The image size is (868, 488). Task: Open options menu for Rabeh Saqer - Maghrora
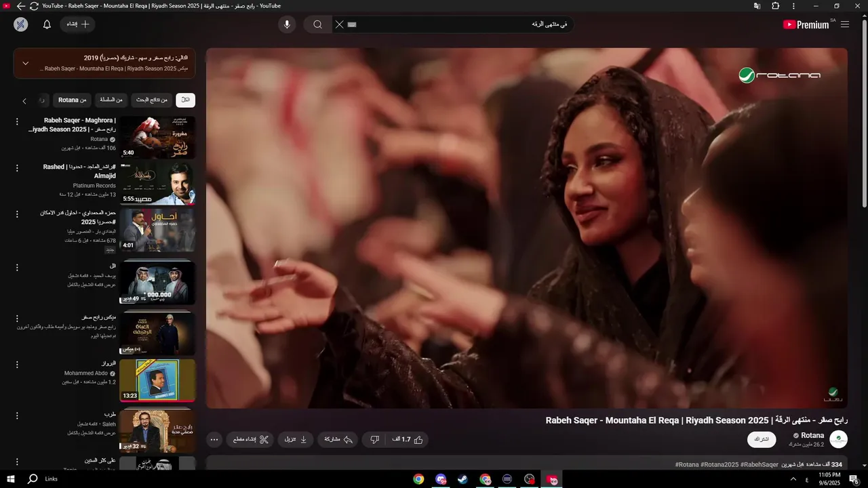(x=17, y=121)
